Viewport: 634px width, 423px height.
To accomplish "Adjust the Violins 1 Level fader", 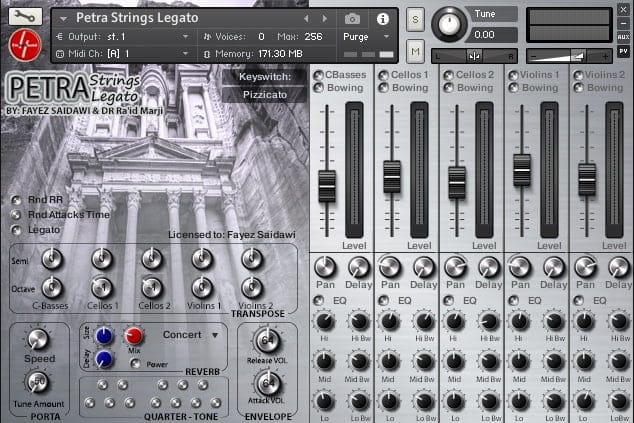I will (522, 170).
